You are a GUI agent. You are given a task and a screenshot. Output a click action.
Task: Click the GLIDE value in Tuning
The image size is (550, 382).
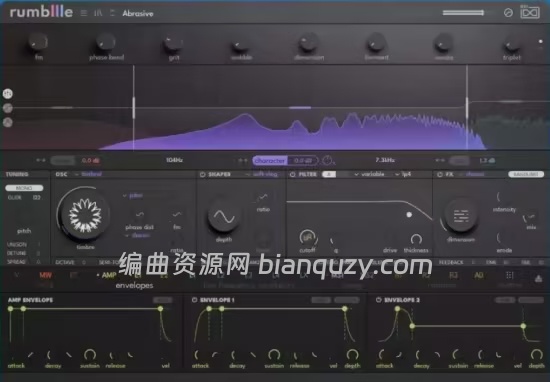click(x=36, y=197)
